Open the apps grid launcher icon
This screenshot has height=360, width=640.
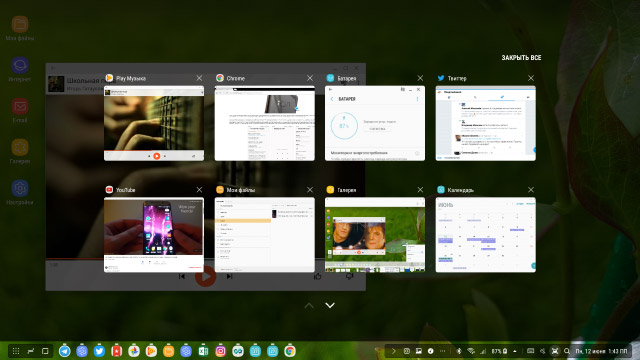[16, 351]
